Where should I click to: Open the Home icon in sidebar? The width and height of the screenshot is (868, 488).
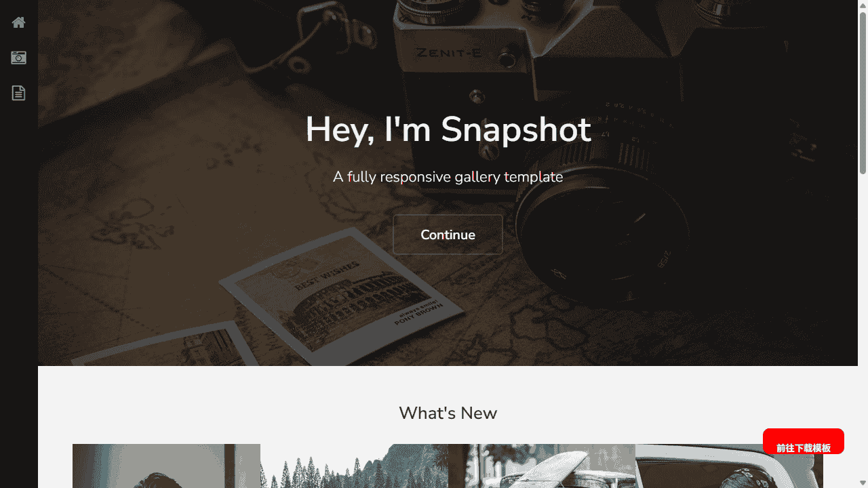pyautogui.click(x=18, y=22)
